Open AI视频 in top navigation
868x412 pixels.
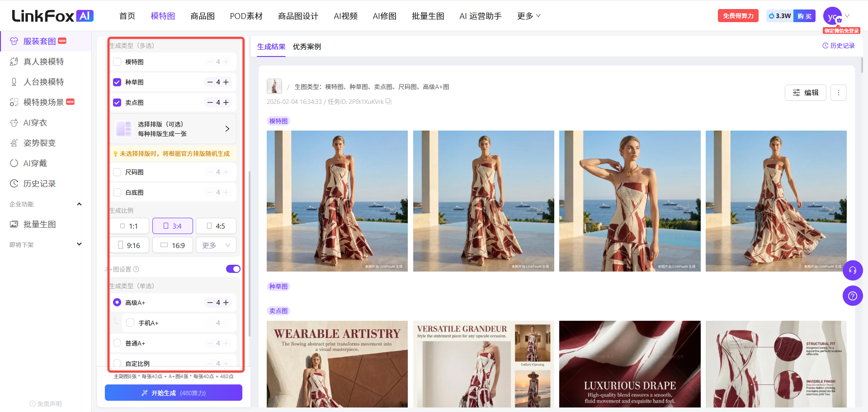point(345,16)
